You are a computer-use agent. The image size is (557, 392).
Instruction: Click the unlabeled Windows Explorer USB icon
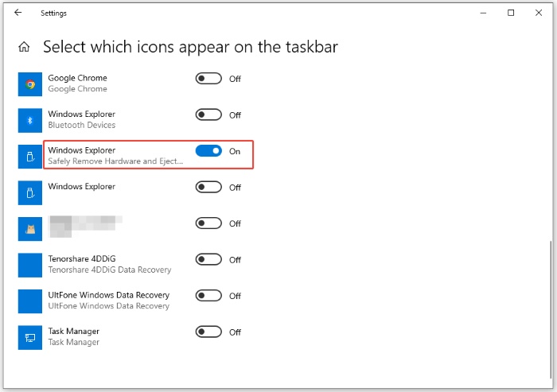pos(30,192)
